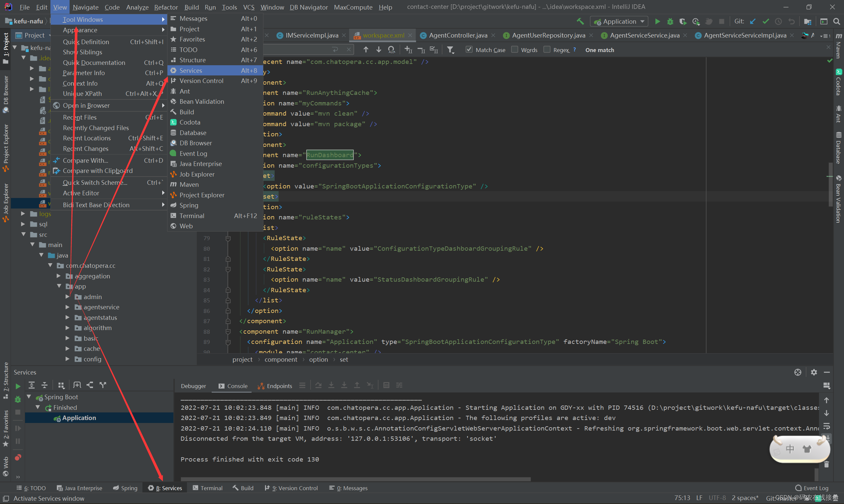Select the Application entry in the Services tree
Image resolution: width=844 pixels, height=504 pixels.
pyautogui.click(x=99, y=418)
